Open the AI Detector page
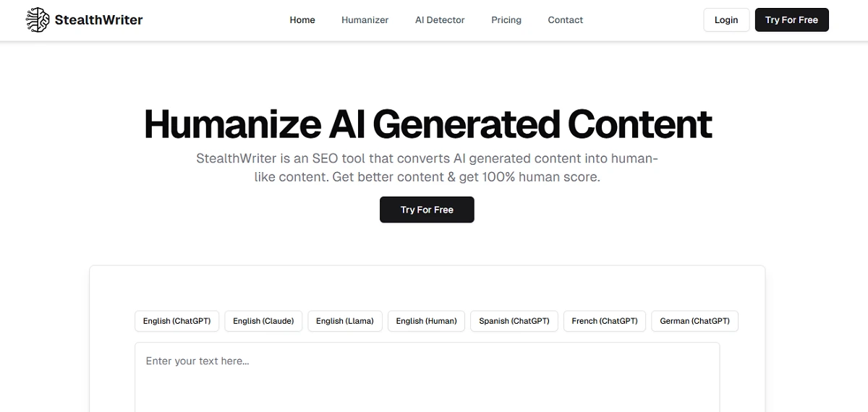 [440, 20]
